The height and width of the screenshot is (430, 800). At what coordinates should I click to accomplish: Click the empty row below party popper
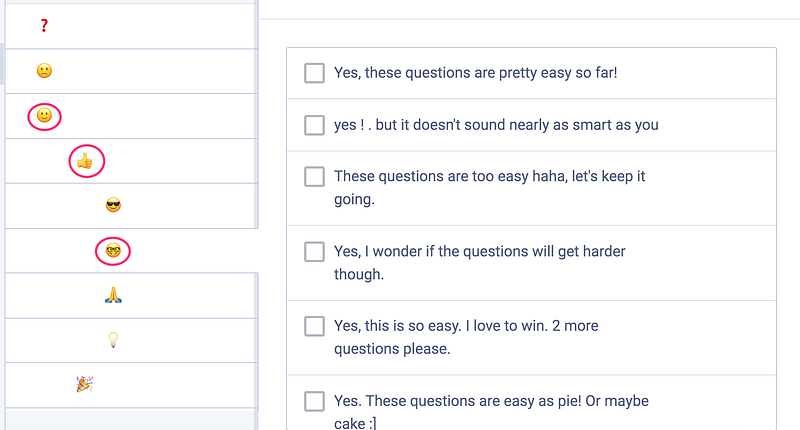(128, 419)
